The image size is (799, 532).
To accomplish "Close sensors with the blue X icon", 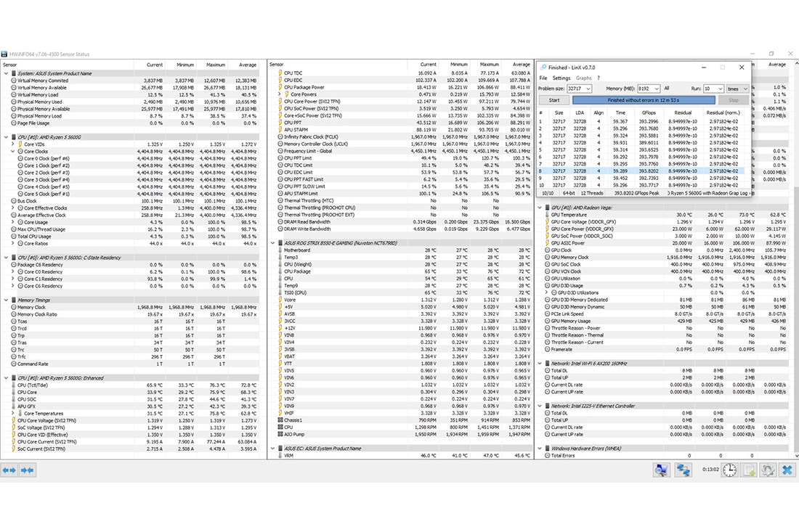I will click(x=787, y=470).
